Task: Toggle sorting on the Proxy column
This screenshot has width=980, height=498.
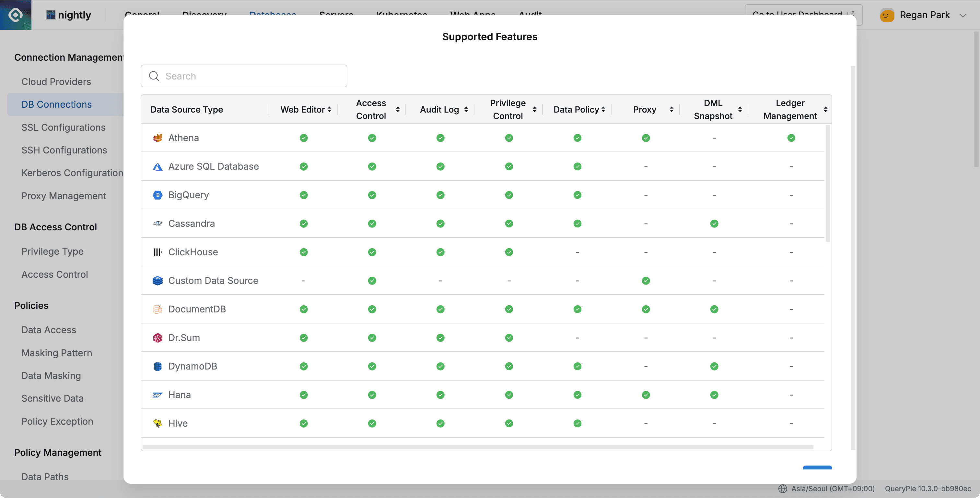Action: point(672,109)
